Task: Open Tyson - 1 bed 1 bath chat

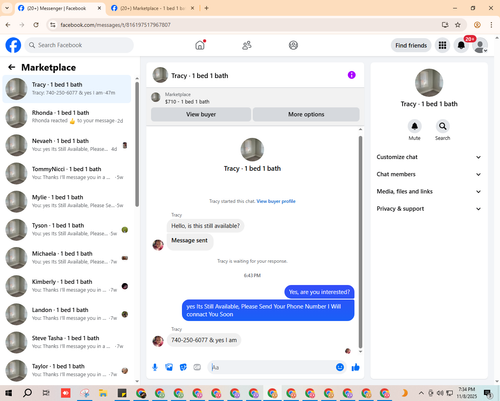Action: click(67, 230)
